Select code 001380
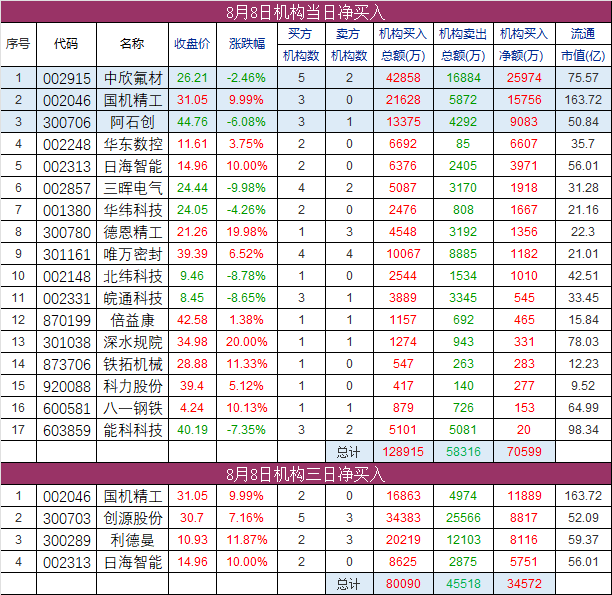Viewport: 612px width, 595px height. tap(67, 210)
